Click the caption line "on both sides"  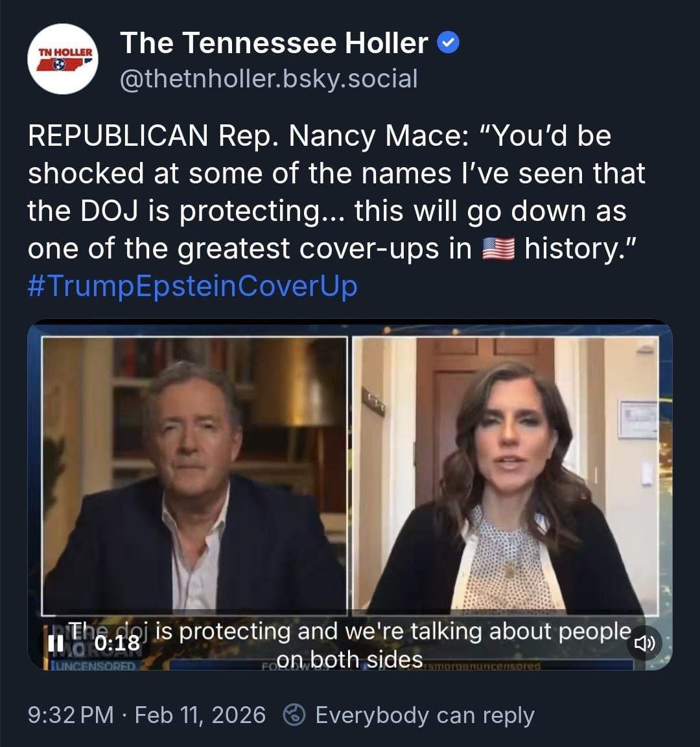pyautogui.click(x=350, y=660)
